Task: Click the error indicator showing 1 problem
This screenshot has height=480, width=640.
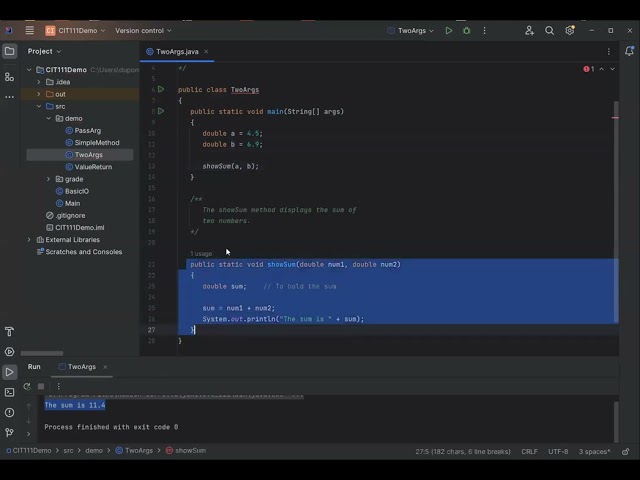Action: 589,69
